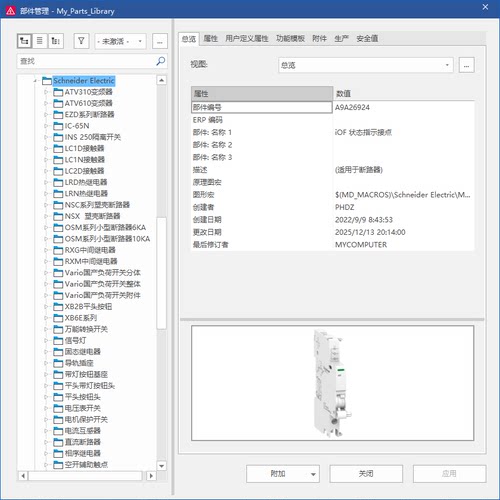Expand the NSC系列塑壳断路器 folder
Screen dimensions: 500x500
(x=46, y=205)
